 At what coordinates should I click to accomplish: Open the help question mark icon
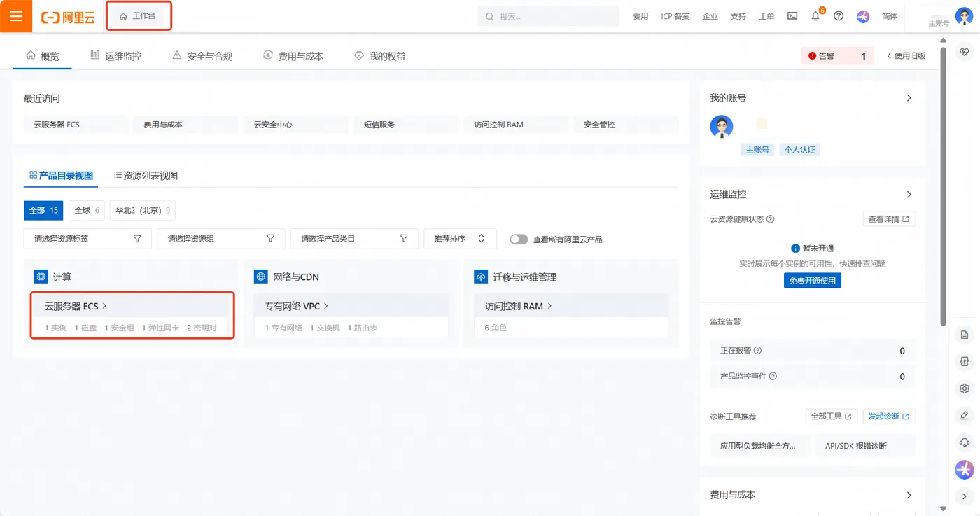tap(839, 16)
